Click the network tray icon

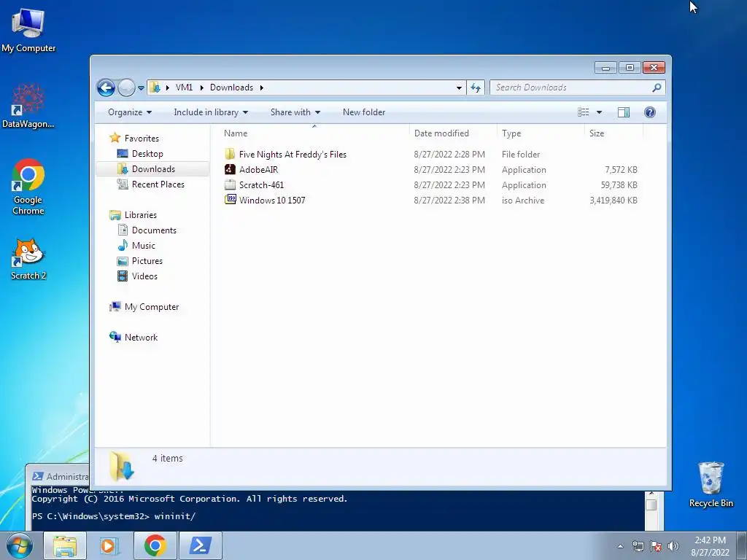click(638, 546)
